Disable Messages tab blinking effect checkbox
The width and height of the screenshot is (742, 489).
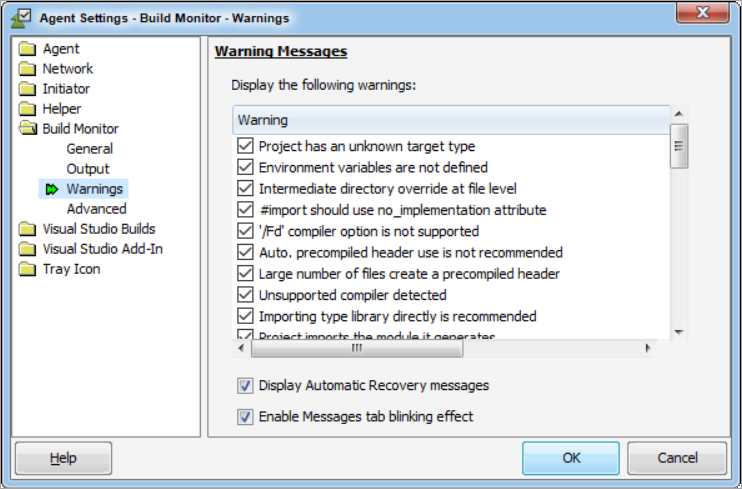click(x=245, y=416)
